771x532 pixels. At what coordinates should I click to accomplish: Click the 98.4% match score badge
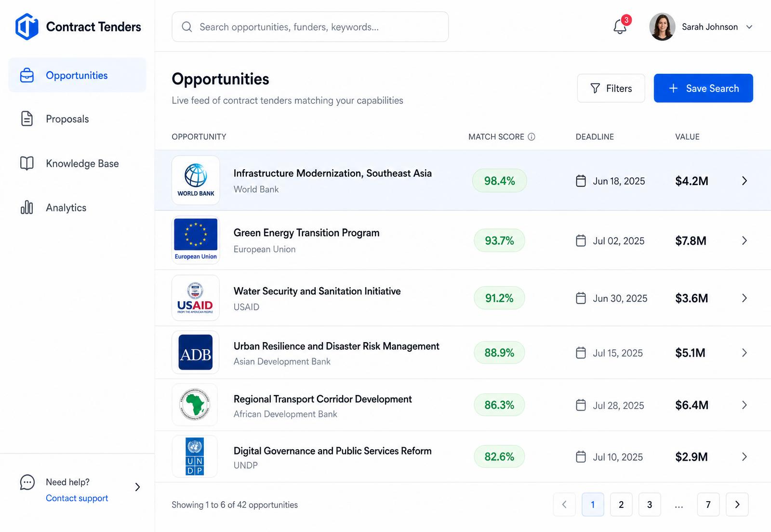[x=500, y=181]
